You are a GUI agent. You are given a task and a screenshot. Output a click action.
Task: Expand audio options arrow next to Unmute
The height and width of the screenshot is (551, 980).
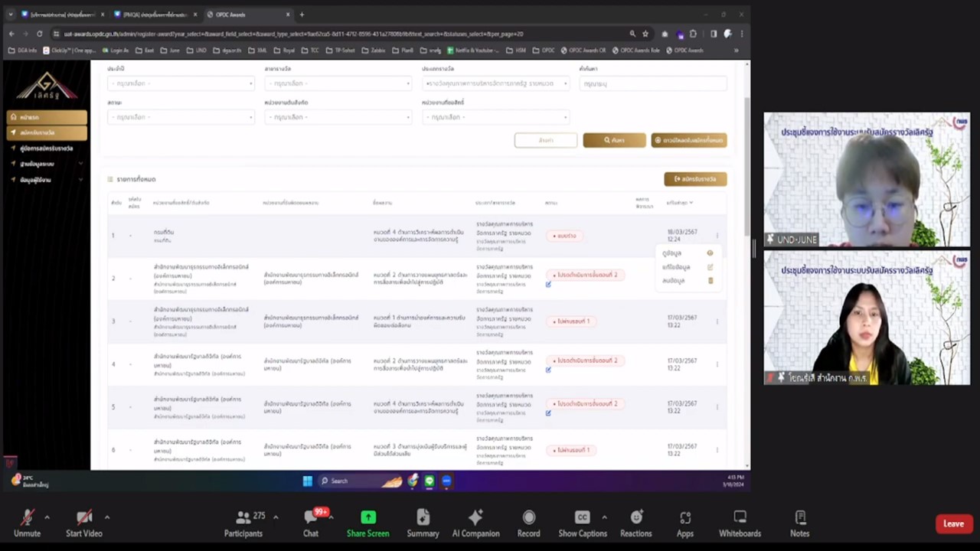[x=47, y=517]
